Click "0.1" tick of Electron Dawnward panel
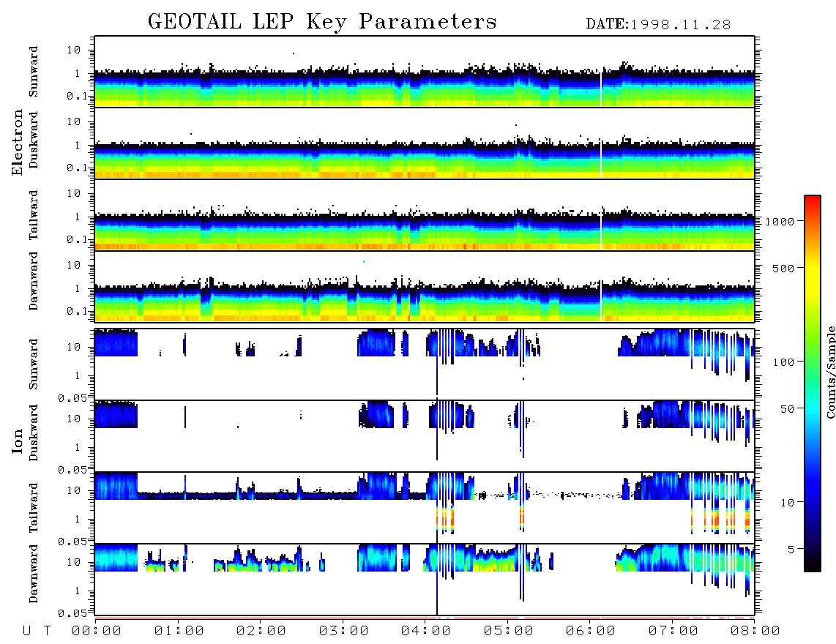836x644 pixels. click(x=77, y=311)
